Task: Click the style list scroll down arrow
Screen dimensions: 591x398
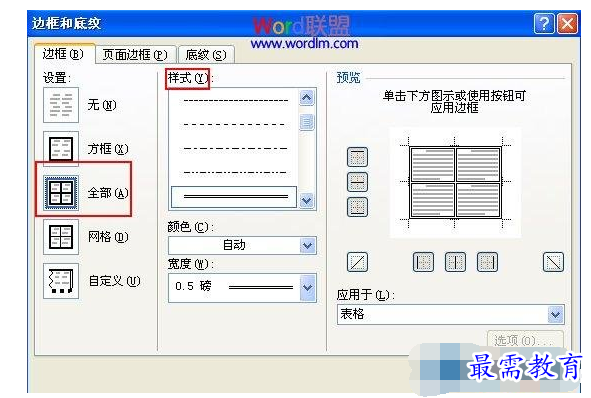Action: point(307,201)
